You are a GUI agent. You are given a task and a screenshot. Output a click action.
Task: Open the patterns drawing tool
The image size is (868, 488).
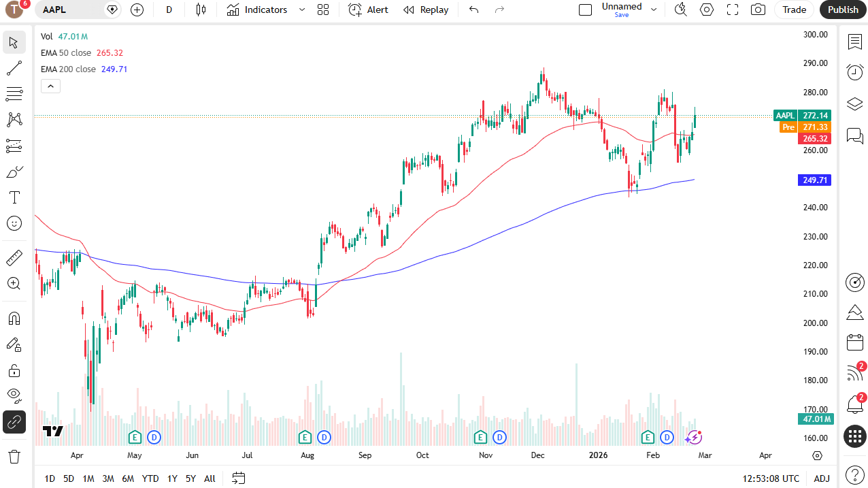point(14,120)
